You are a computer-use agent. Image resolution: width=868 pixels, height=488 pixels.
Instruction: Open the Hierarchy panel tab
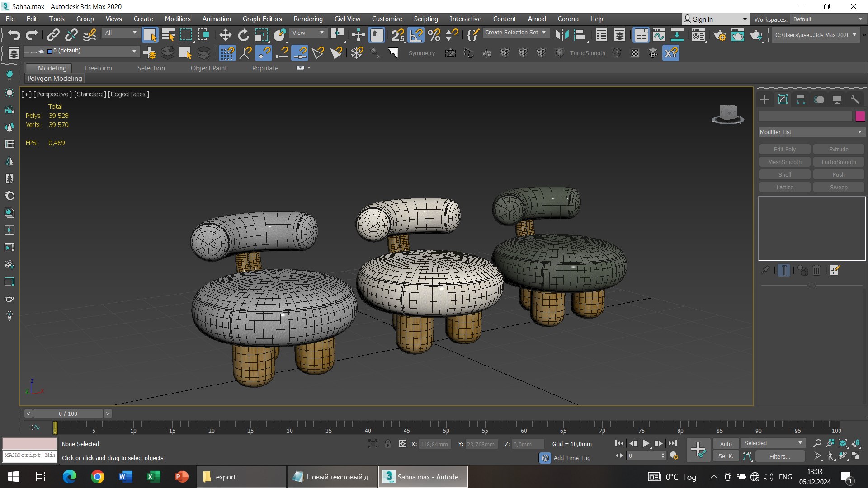pyautogui.click(x=801, y=99)
